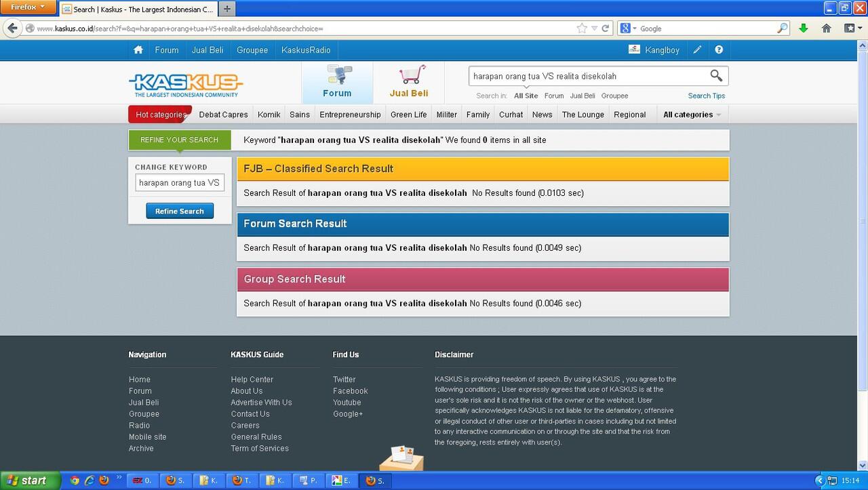Click the browser back arrow button
The image size is (868, 490).
(12, 28)
